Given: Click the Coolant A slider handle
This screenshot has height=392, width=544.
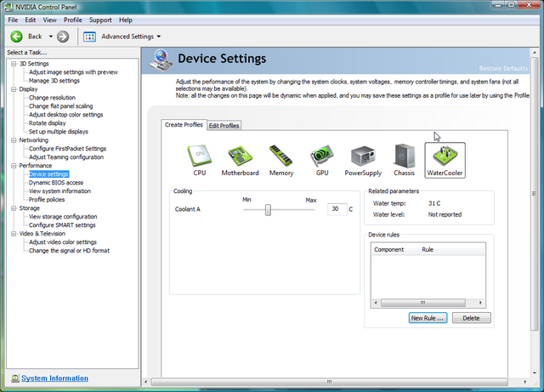Looking at the screenshot, I should point(268,210).
